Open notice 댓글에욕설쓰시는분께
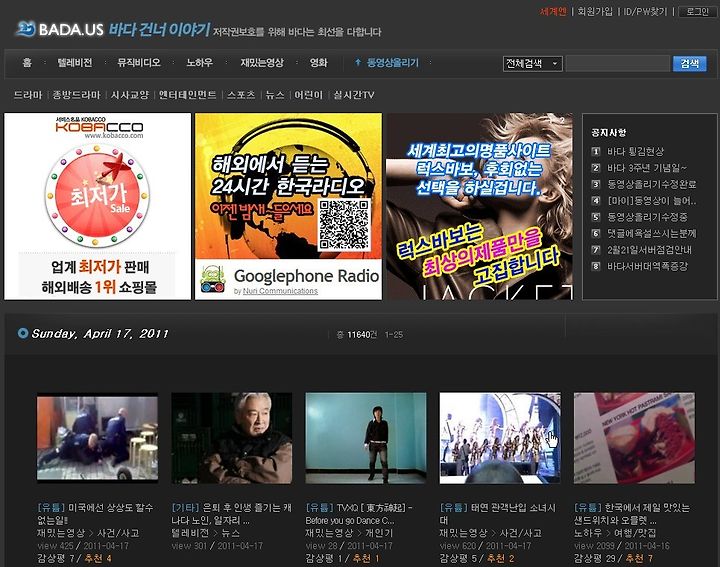The width and height of the screenshot is (720, 567). coord(652,234)
